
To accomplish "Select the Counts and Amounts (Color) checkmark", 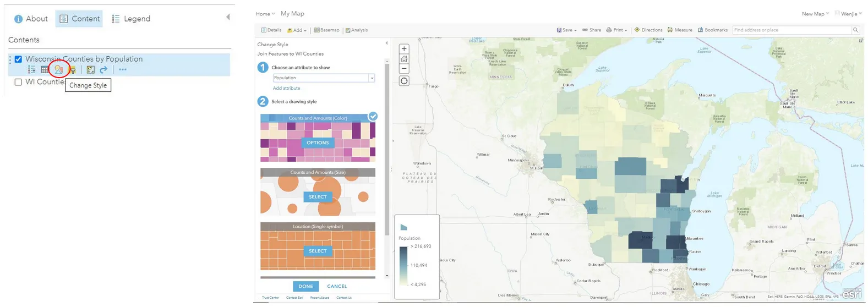I will pos(373,117).
